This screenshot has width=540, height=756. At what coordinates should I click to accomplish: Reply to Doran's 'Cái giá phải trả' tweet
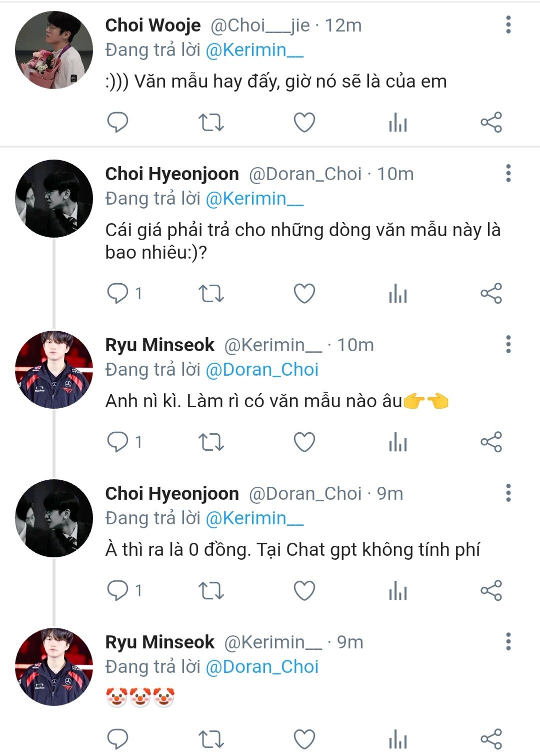pos(118,293)
